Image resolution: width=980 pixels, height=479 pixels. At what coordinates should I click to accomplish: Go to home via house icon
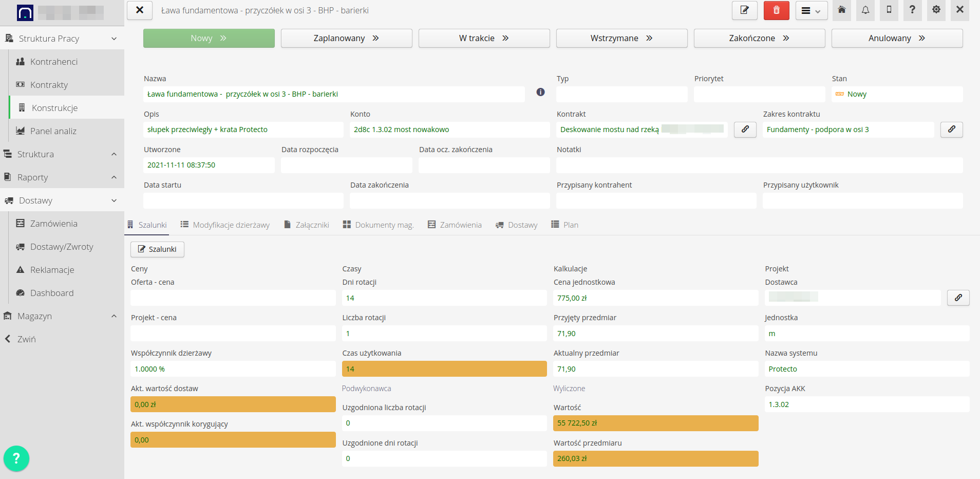[x=841, y=10]
